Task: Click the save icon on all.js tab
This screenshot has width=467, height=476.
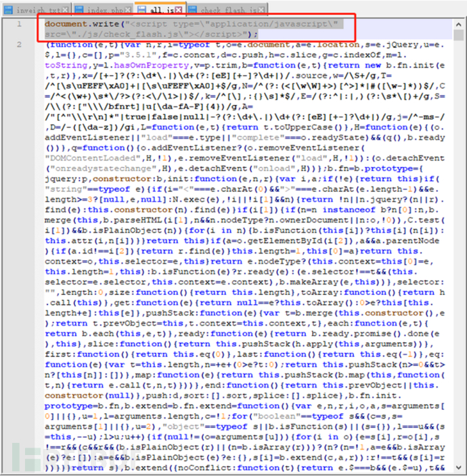Action: [141, 9]
